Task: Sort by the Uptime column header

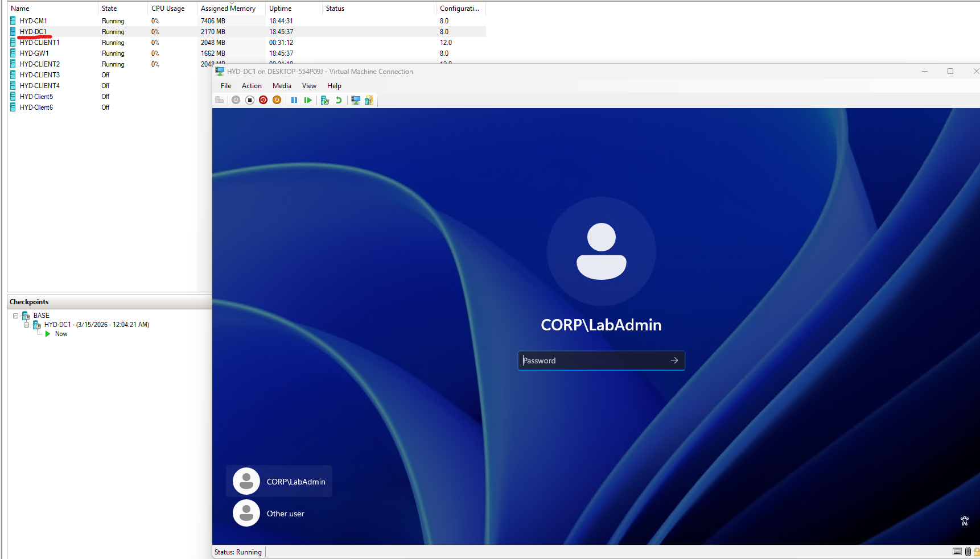Action: (x=294, y=9)
